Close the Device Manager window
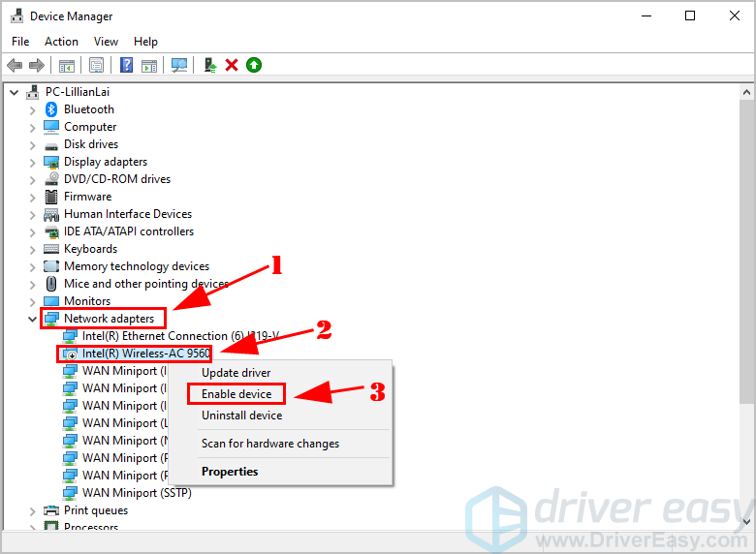The width and height of the screenshot is (756, 554). coord(735,15)
